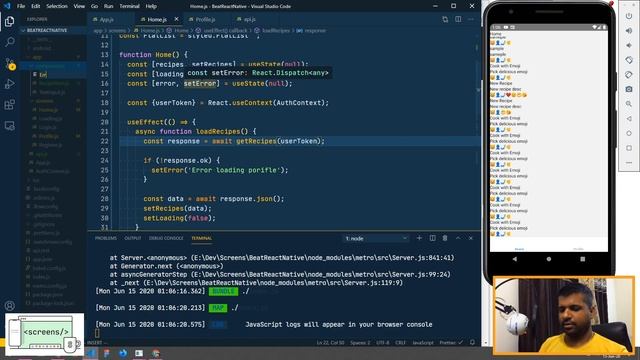Switch to the Profile.js editor tab

pos(205,19)
